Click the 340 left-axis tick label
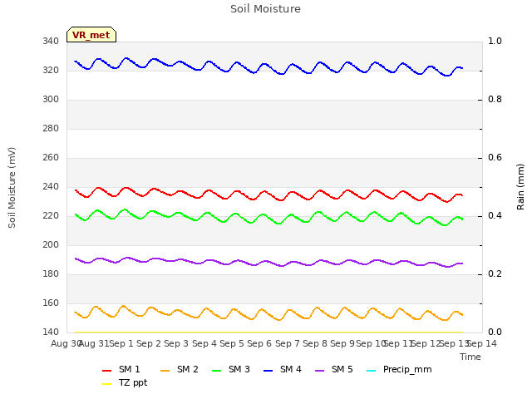The width and height of the screenshot is (532, 399). click(x=51, y=42)
